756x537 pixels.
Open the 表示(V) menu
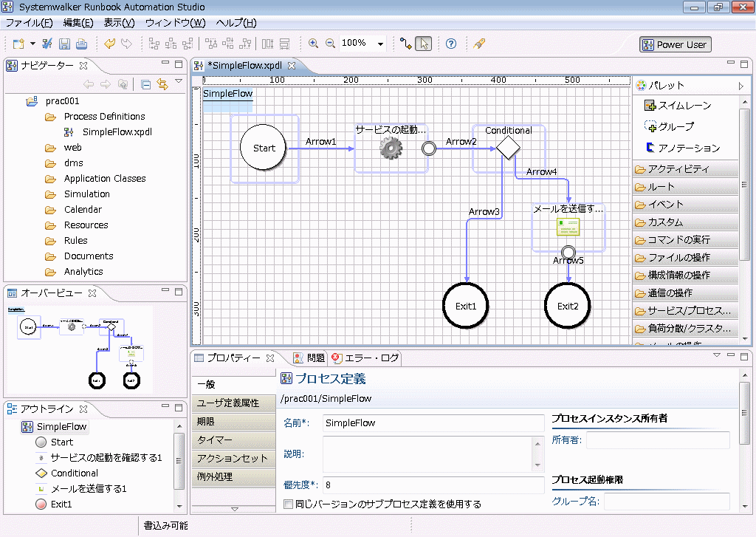(119, 23)
